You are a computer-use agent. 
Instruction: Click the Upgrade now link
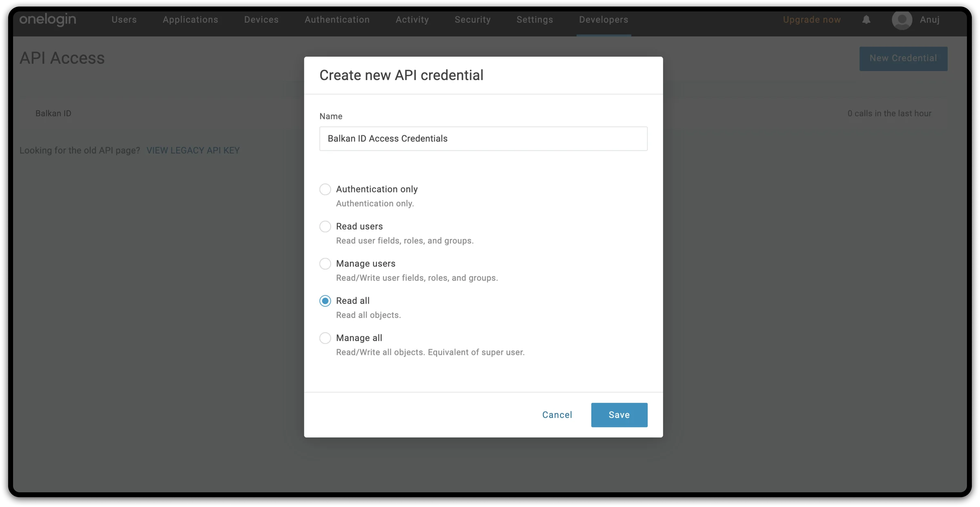pos(812,20)
